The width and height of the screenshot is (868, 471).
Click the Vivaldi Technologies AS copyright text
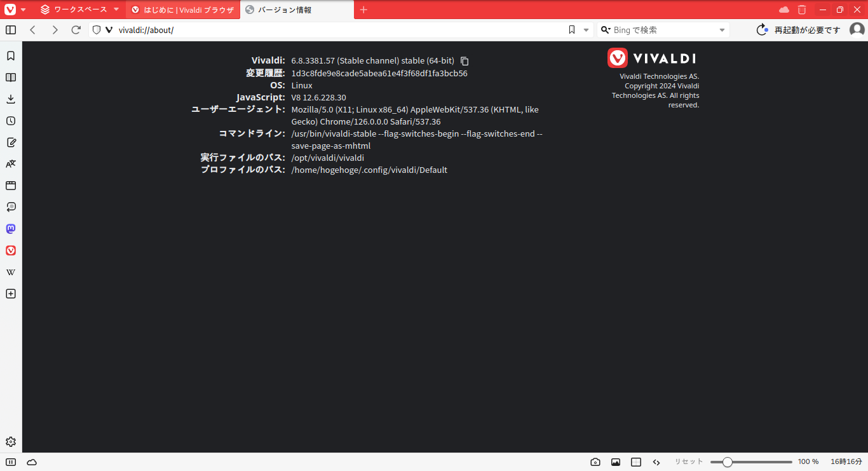coord(655,90)
